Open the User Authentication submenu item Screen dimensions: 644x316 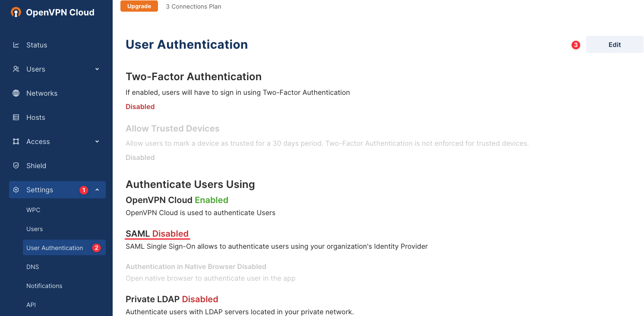54,247
